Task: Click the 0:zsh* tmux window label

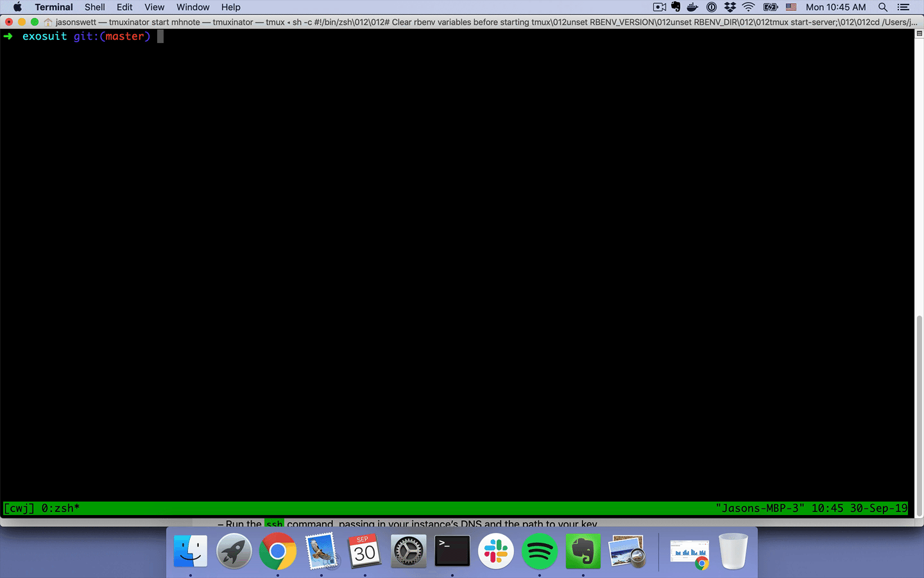Action: [60, 508]
